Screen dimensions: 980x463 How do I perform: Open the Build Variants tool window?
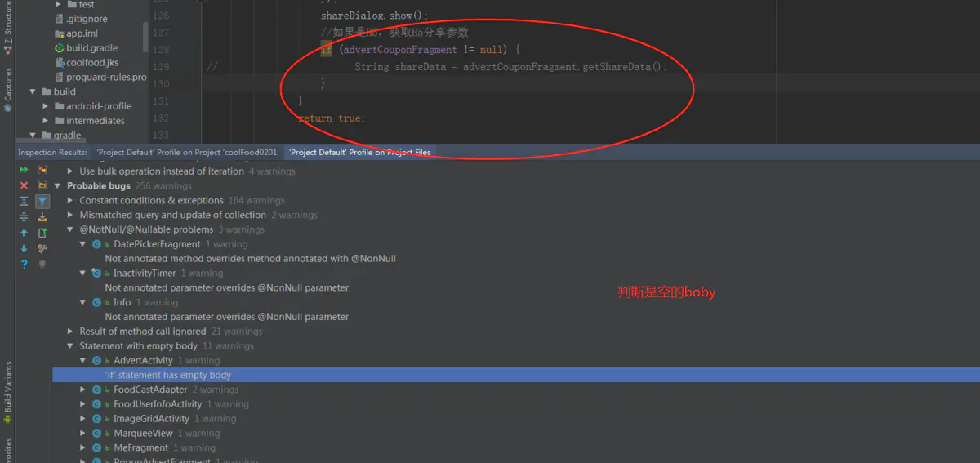point(7,392)
